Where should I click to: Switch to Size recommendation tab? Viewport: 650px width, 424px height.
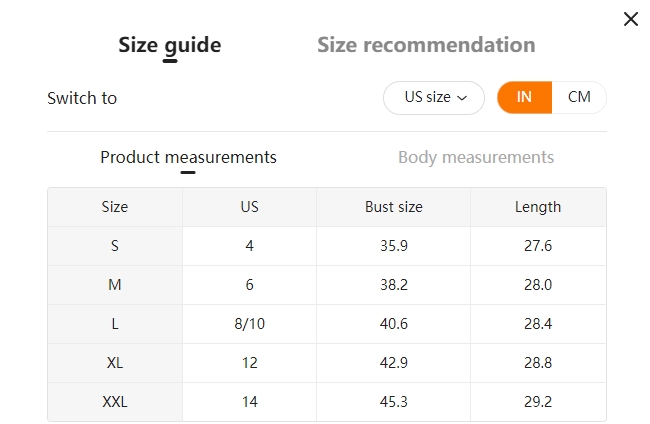426,45
